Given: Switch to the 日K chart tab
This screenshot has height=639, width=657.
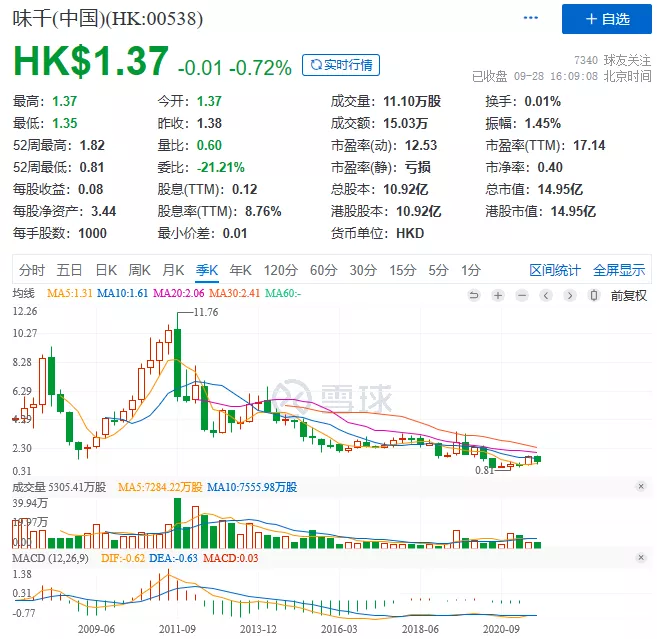Looking at the screenshot, I should [106, 270].
